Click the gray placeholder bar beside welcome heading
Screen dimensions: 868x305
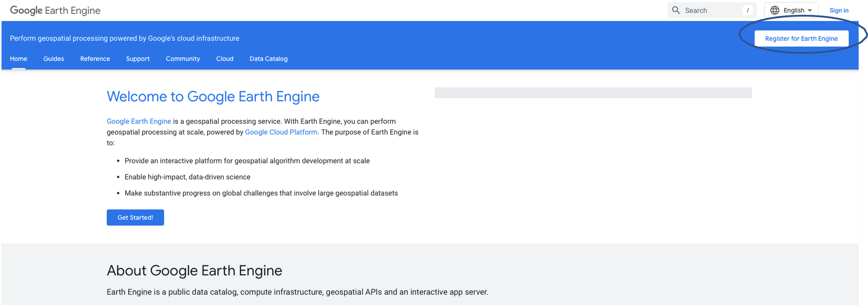point(593,93)
